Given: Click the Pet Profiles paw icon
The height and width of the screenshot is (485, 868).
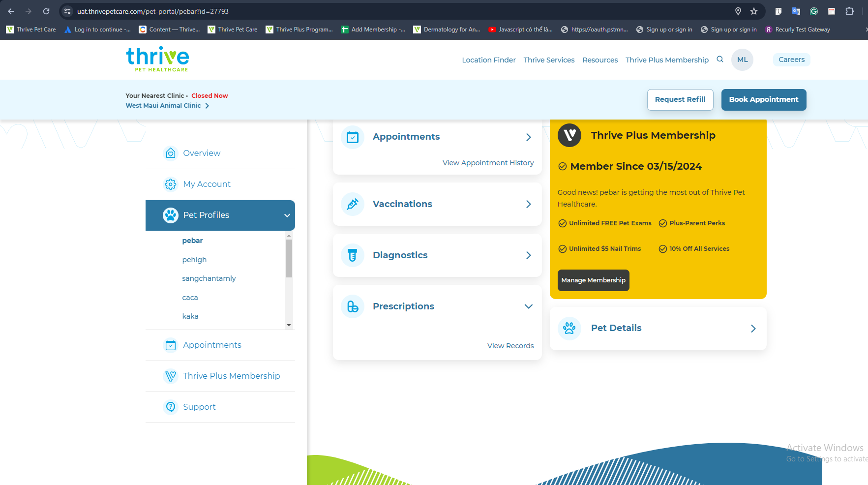Looking at the screenshot, I should [171, 215].
